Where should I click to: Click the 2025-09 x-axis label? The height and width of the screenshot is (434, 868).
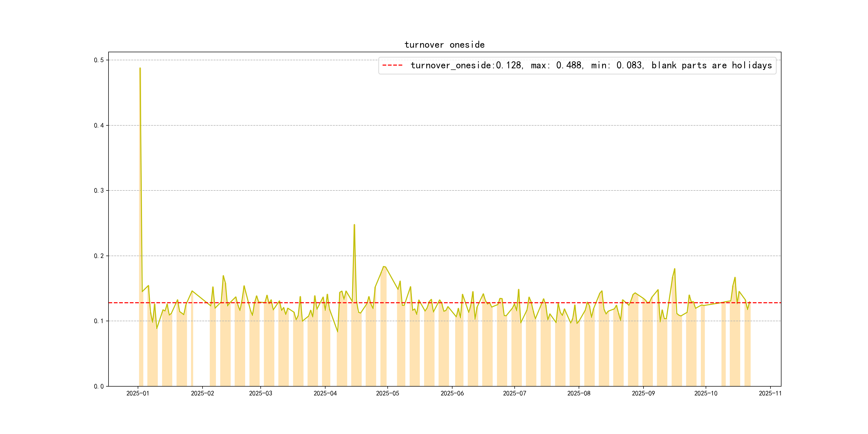click(643, 393)
